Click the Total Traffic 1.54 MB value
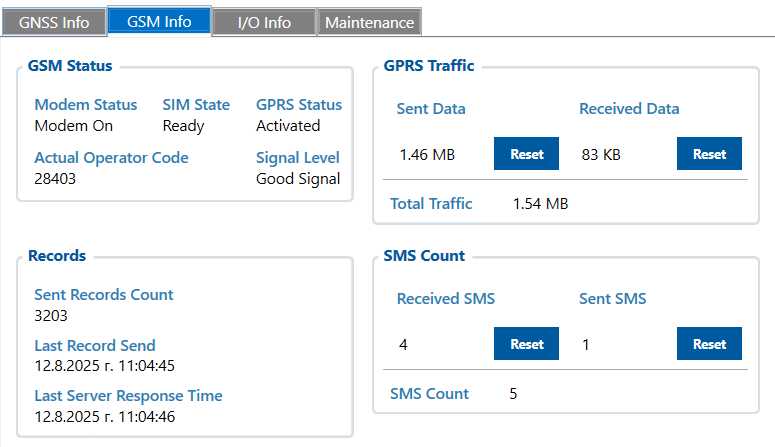 [x=540, y=204]
